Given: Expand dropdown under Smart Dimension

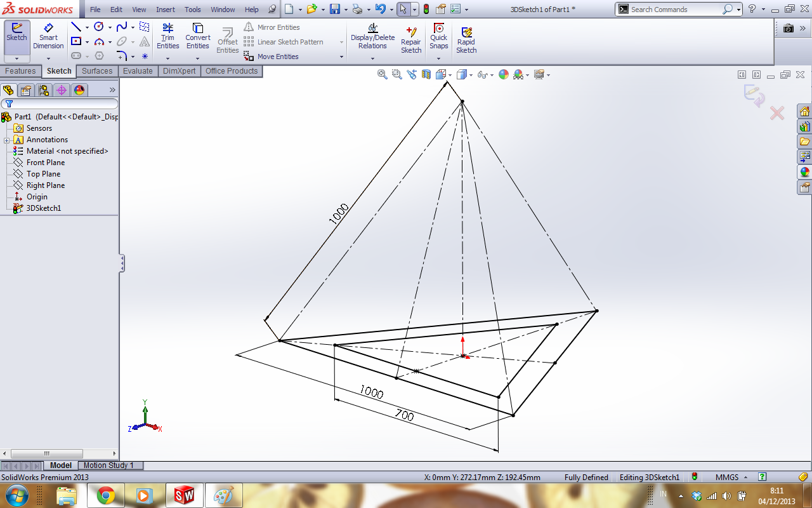Looking at the screenshot, I should tap(48, 58).
